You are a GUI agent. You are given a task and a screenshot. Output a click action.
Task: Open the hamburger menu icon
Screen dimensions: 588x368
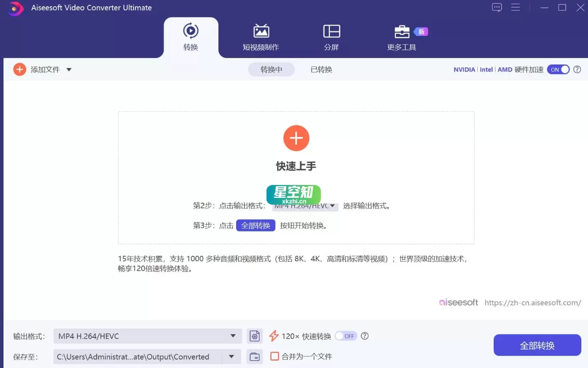point(515,7)
